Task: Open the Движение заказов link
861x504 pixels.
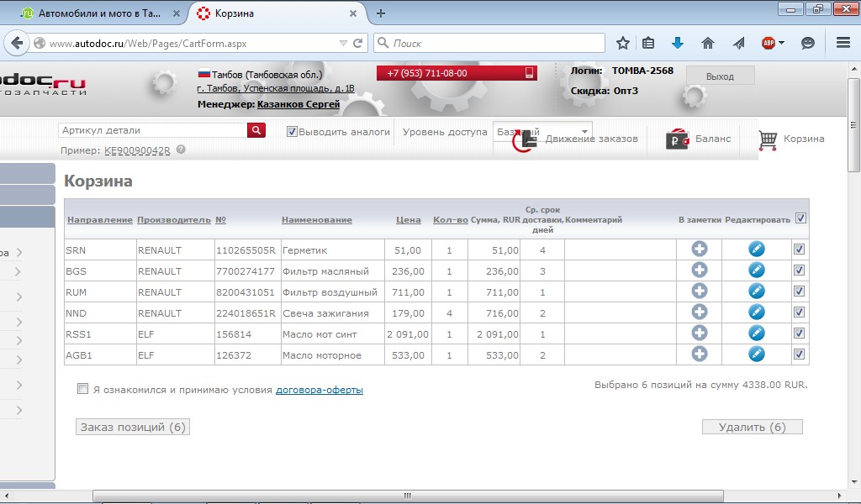Action: click(591, 139)
